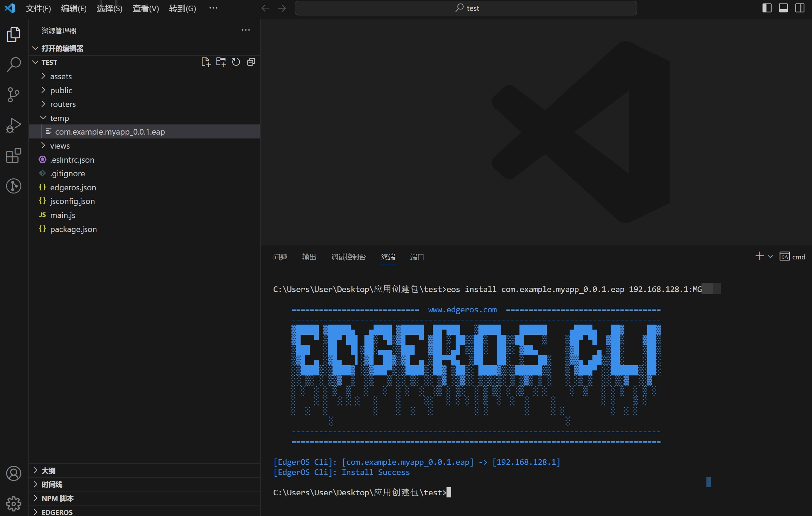Toggle the secondary side bar layout button
The height and width of the screenshot is (516, 812).
click(x=800, y=8)
